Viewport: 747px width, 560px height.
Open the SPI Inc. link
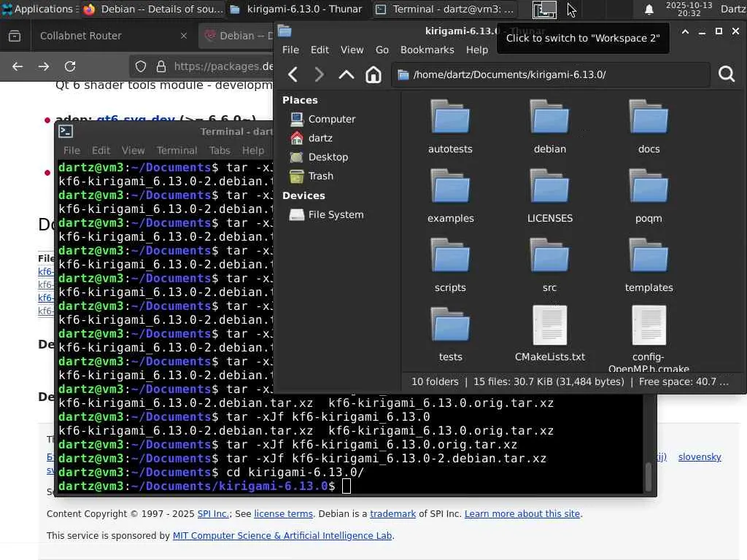tap(213, 514)
